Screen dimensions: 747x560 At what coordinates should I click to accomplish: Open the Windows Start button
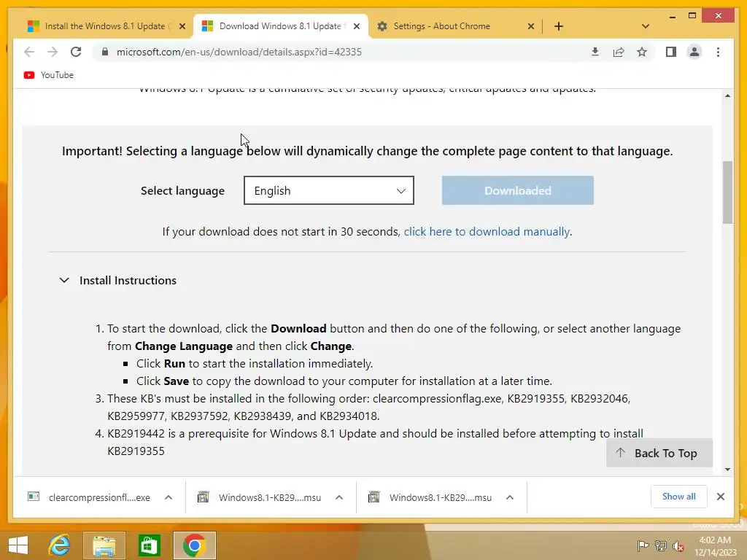point(18,545)
